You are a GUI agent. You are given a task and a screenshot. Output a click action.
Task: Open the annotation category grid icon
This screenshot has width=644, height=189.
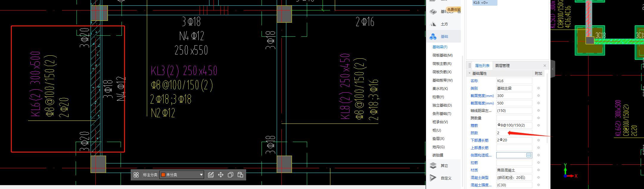[136, 175]
